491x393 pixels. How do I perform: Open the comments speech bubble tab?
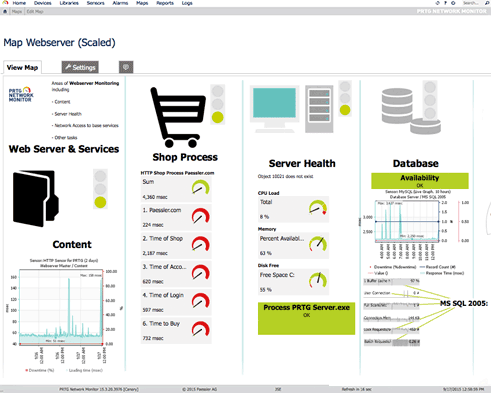(x=126, y=67)
